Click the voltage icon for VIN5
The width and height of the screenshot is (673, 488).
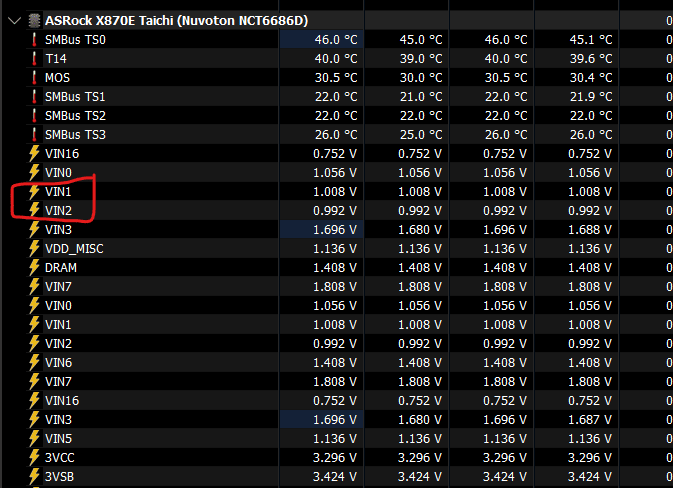pyautogui.click(x=34, y=439)
